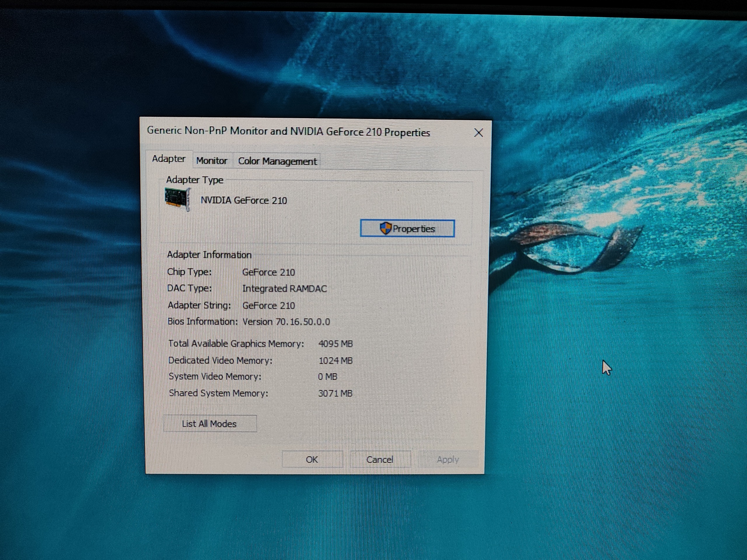Select the Adapter tab
The width and height of the screenshot is (747, 560).
169,159
